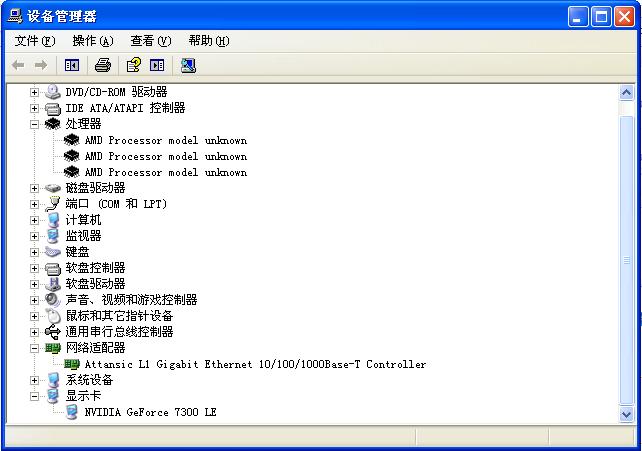This screenshot has height=451, width=642.
Task: Select Attansic L1 Gigabit Ethernet Controller text
Action: (x=255, y=364)
